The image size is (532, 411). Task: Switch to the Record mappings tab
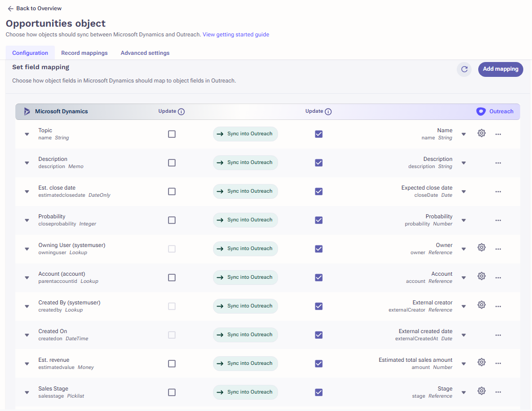84,53
